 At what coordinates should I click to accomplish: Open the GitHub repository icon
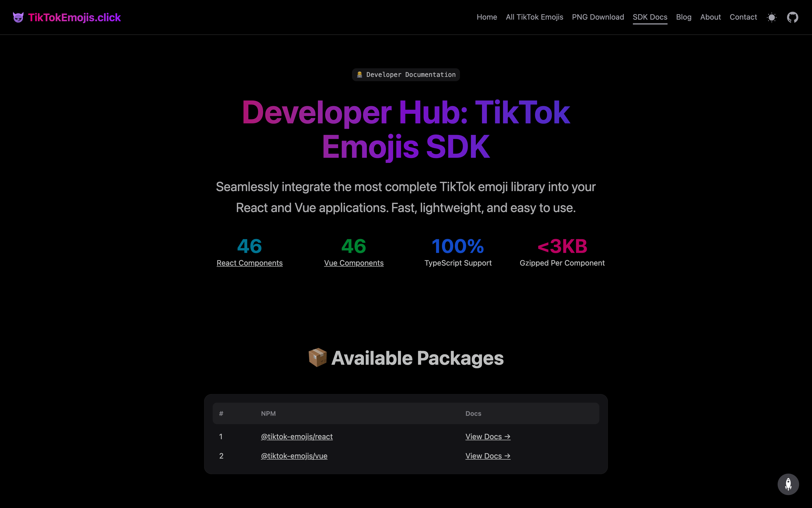tap(793, 17)
